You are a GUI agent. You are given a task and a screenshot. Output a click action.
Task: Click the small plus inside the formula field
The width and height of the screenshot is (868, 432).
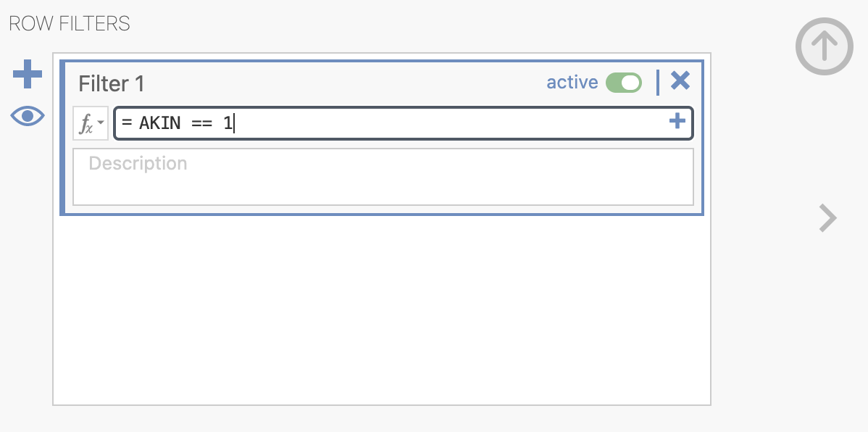(x=677, y=121)
